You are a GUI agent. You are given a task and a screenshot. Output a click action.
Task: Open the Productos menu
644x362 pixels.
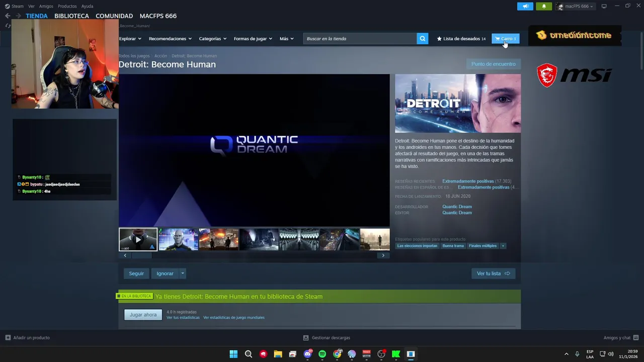pyautogui.click(x=67, y=6)
